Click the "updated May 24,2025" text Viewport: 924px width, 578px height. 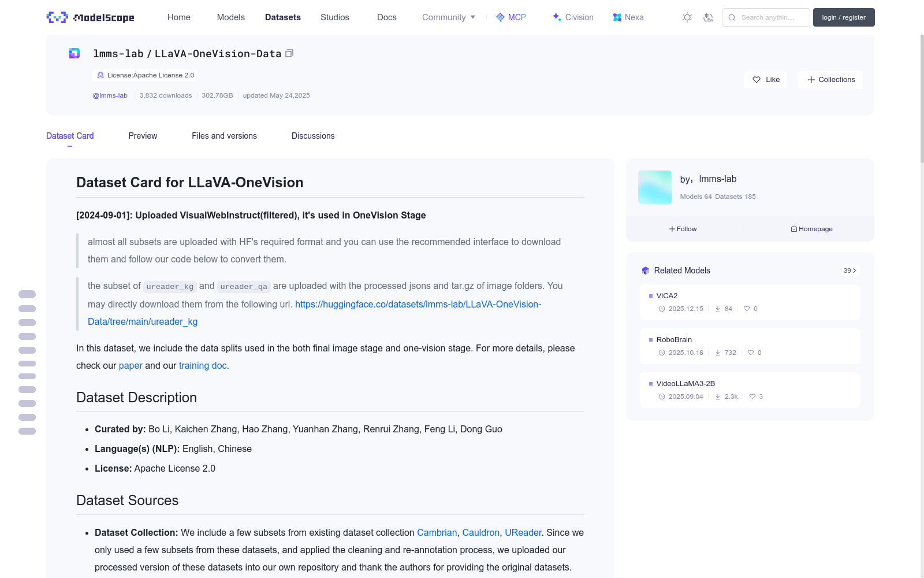(276, 95)
